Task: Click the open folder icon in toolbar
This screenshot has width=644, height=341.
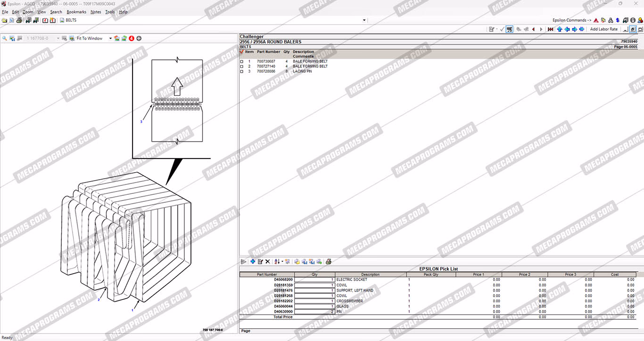Action: pos(4,20)
